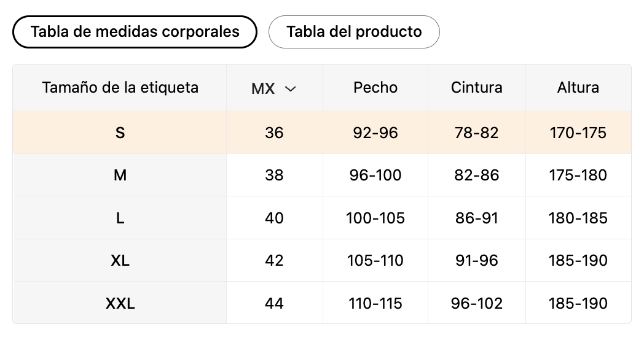Click the chevron arrow next to MX

coord(291,89)
